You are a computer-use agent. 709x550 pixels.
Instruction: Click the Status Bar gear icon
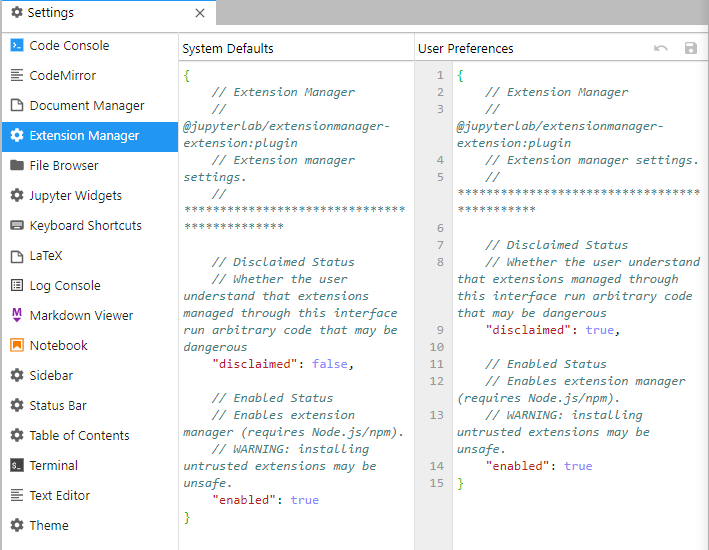17,405
